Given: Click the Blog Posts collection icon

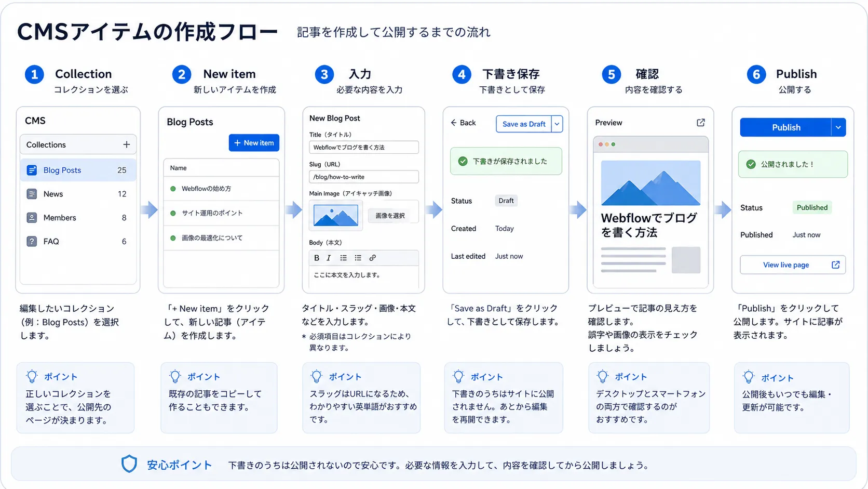Looking at the screenshot, I should (32, 170).
